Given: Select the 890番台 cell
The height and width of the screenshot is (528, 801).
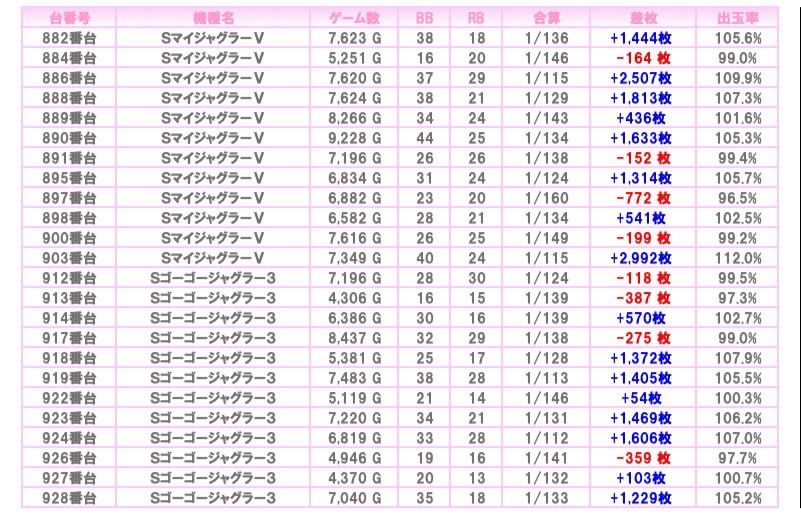Looking at the screenshot, I should tap(69, 138).
